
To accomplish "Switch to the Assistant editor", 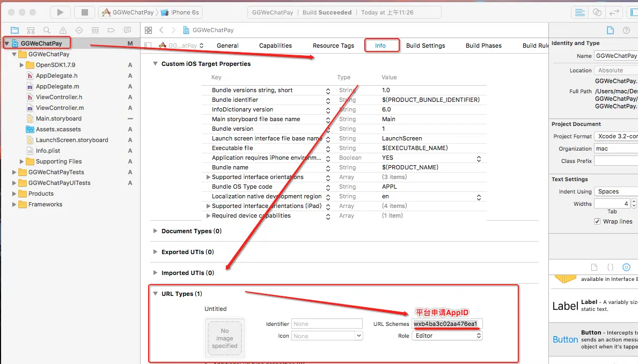I will (x=597, y=12).
